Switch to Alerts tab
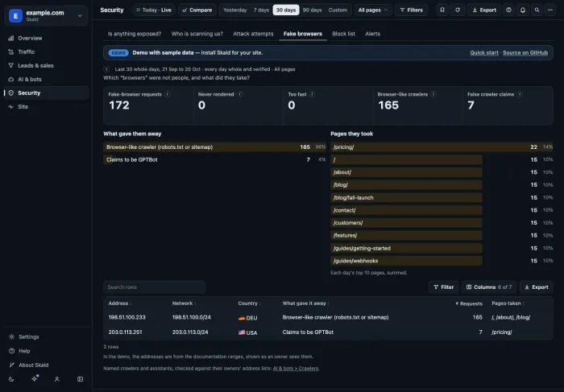Screen dimensions: 564x392 [x=372, y=34]
